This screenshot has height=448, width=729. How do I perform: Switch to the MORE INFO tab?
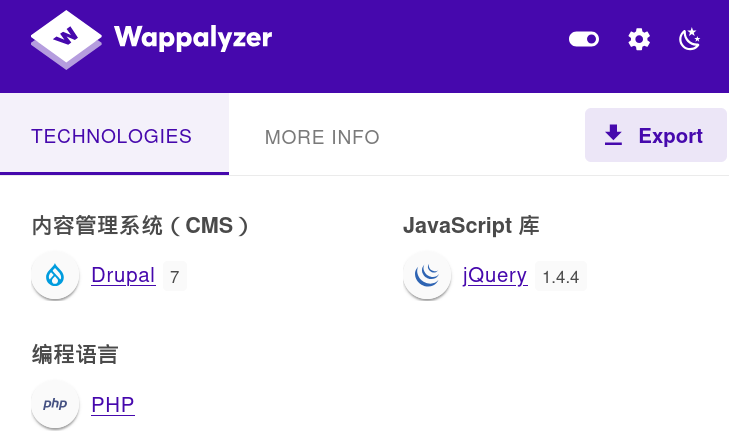(322, 137)
